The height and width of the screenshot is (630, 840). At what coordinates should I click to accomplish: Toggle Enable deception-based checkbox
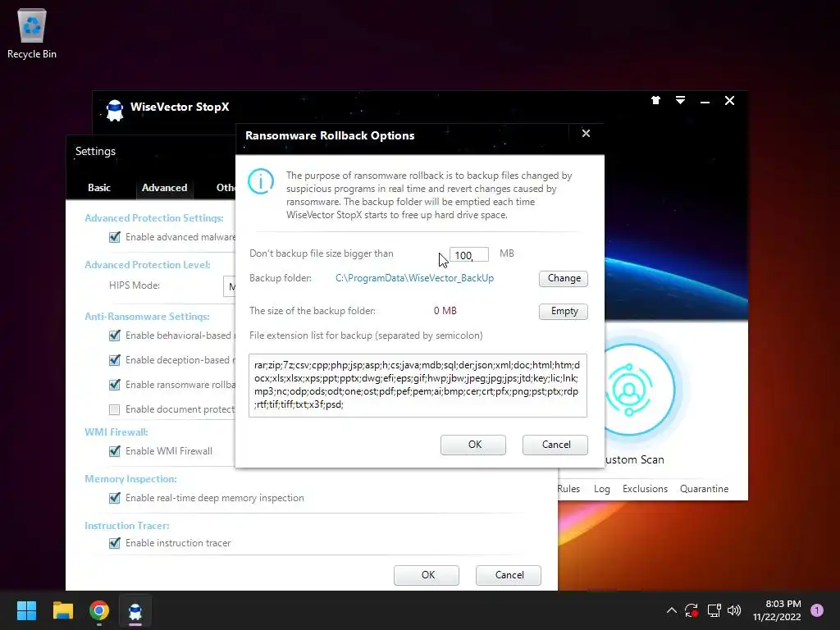coord(114,360)
